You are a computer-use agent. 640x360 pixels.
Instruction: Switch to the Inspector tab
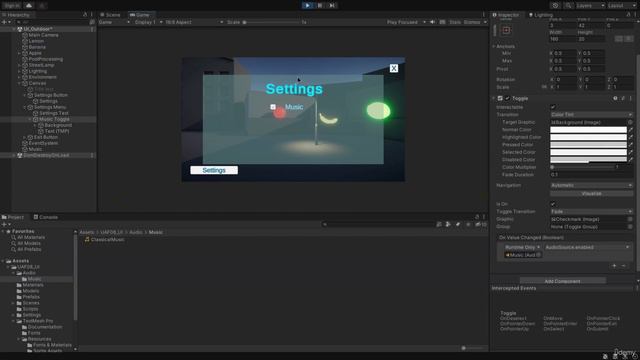[506, 15]
